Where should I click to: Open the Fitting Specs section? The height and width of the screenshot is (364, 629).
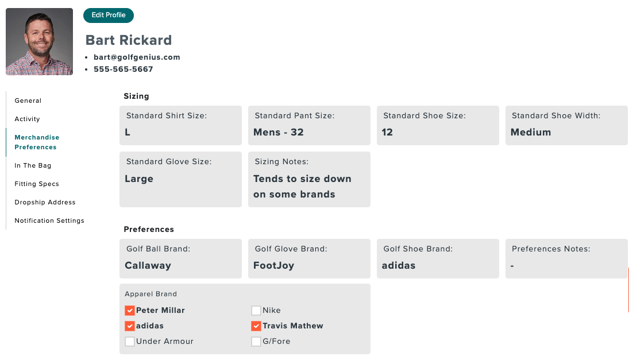click(x=37, y=184)
